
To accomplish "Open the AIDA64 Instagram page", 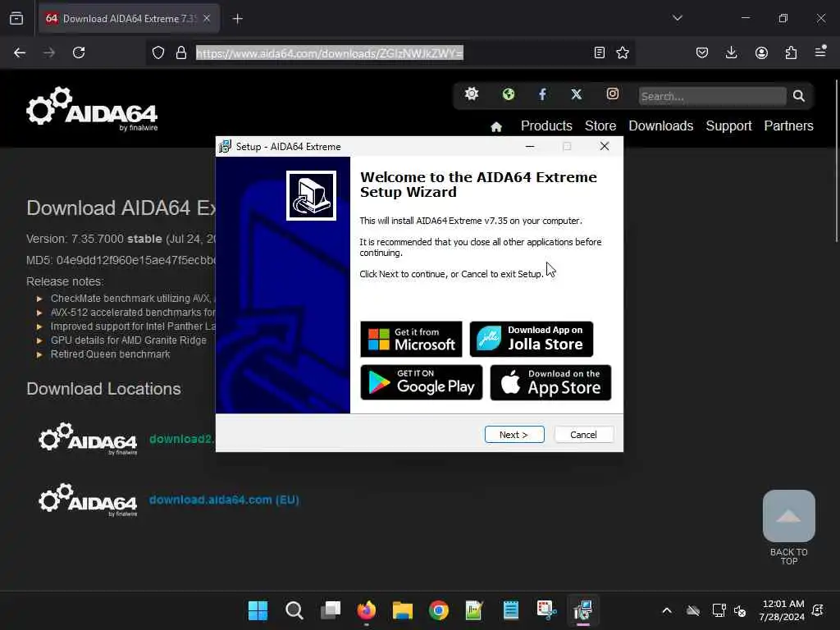I will pyautogui.click(x=612, y=94).
